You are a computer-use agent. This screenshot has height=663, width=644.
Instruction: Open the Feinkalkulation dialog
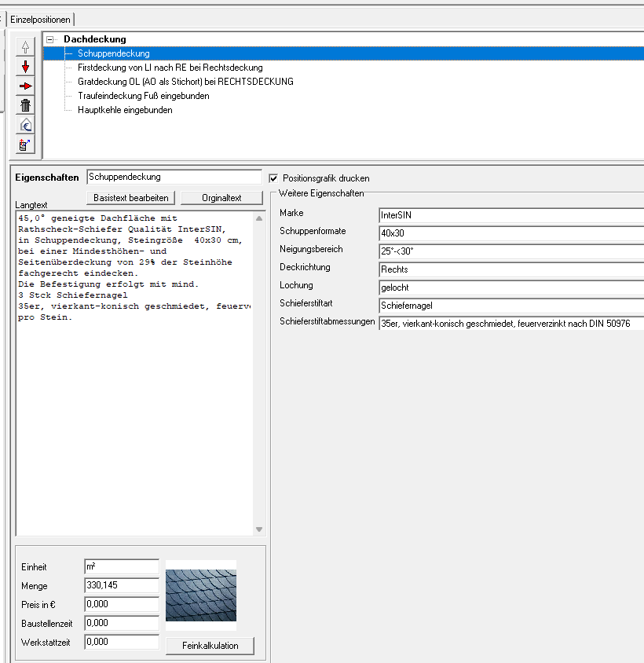tap(210, 646)
